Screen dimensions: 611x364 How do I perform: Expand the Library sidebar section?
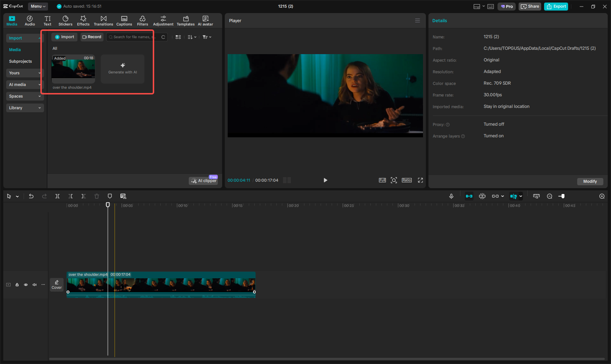[x=25, y=108]
